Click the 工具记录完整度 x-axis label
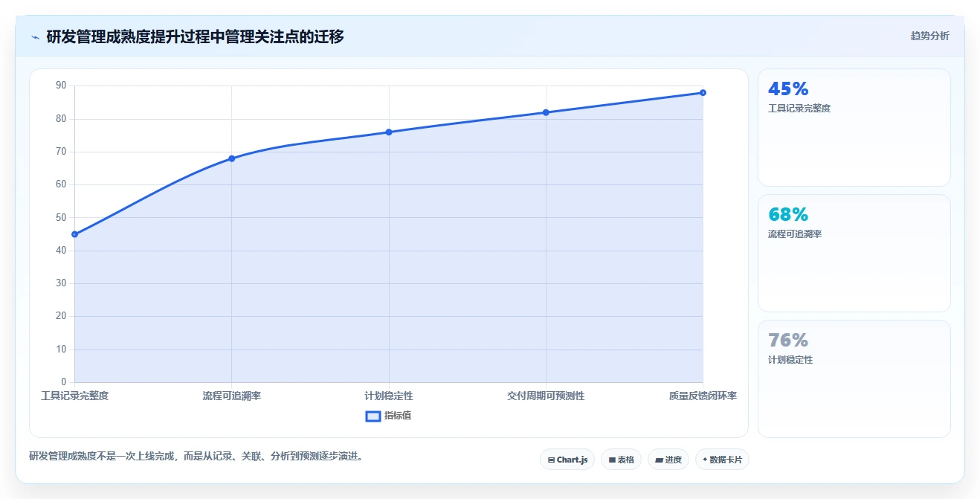The image size is (980, 499). click(74, 396)
